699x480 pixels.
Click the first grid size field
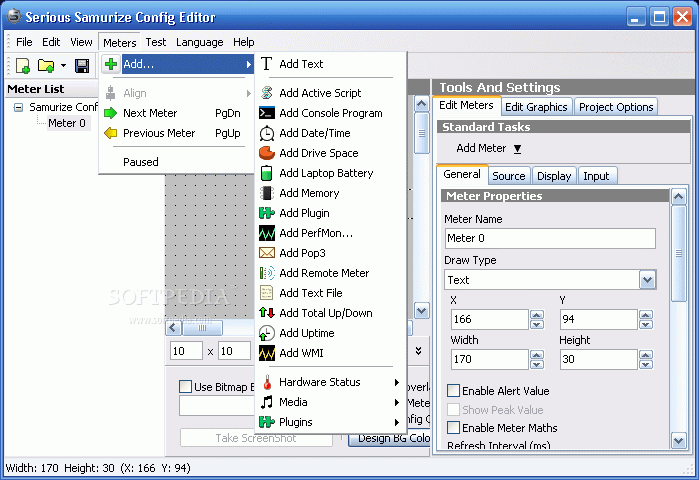(186, 351)
